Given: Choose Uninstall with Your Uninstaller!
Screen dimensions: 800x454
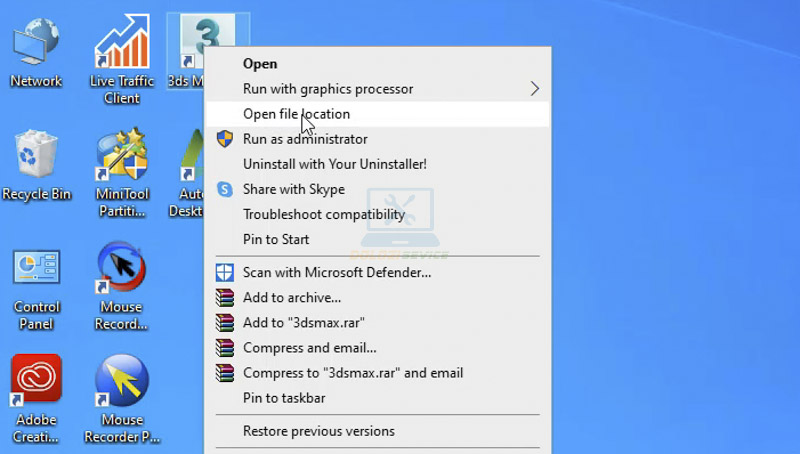Looking at the screenshot, I should click(334, 164).
